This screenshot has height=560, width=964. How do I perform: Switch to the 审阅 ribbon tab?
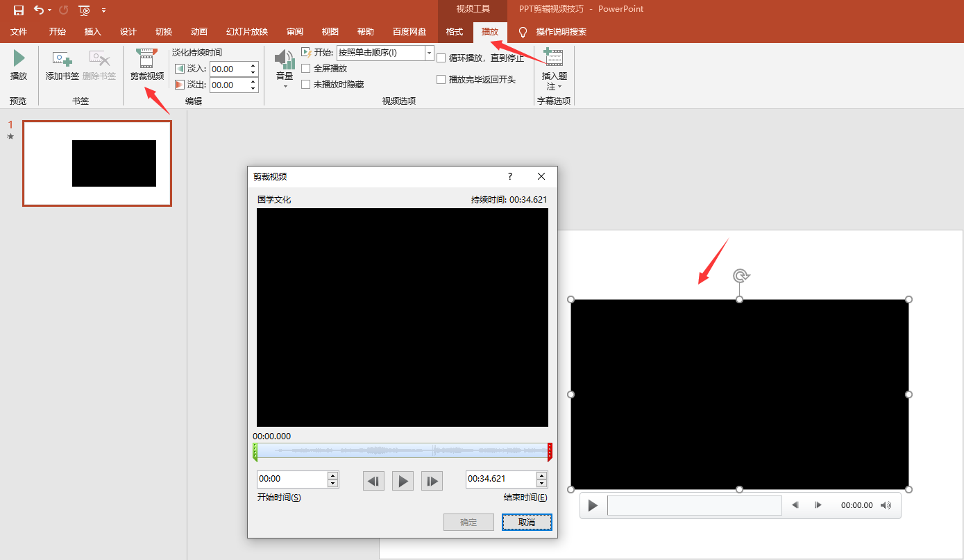295,32
